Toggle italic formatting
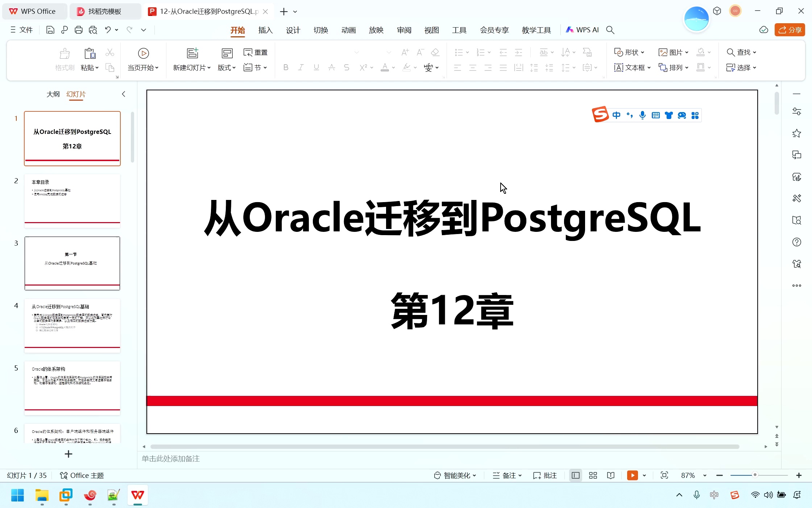Viewport: 812px width, 508px height. click(x=301, y=67)
